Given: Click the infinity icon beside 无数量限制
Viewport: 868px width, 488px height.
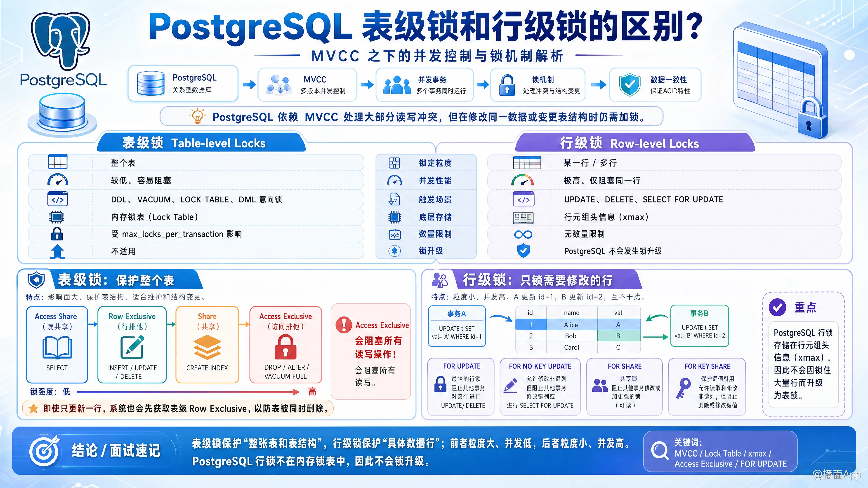Looking at the screenshot, I should (x=523, y=235).
